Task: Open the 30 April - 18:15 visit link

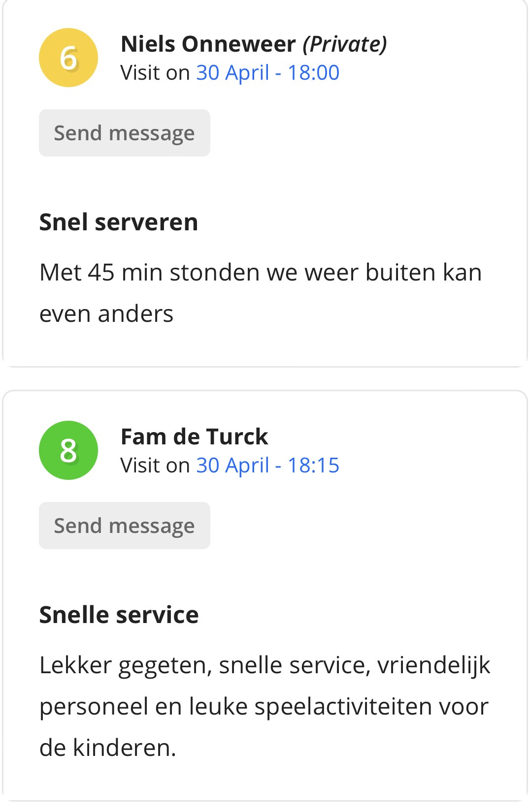Action: (x=268, y=466)
